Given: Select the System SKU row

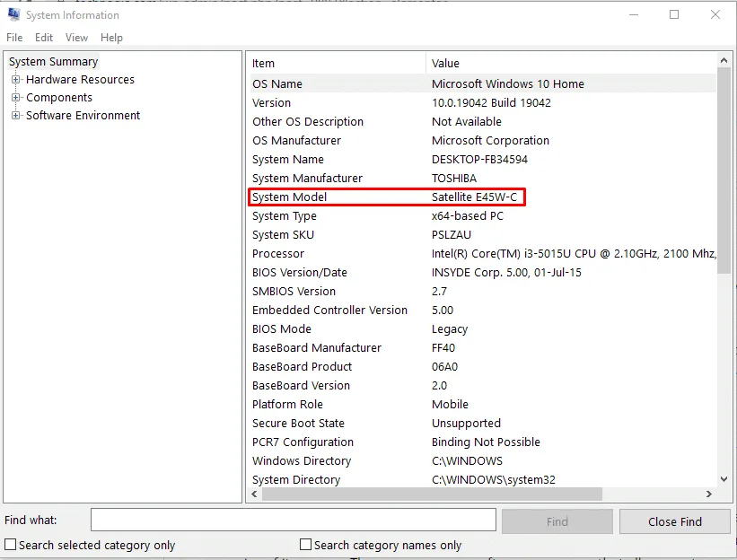Looking at the screenshot, I should tap(483, 234).
